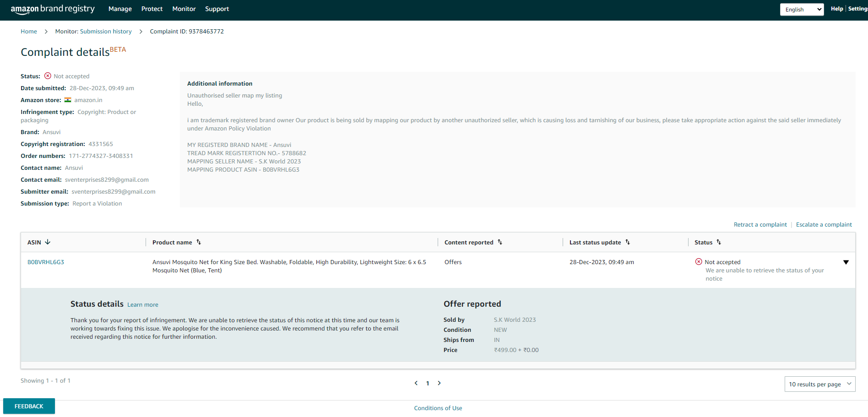Go to next page arrow

pos(439,383)
